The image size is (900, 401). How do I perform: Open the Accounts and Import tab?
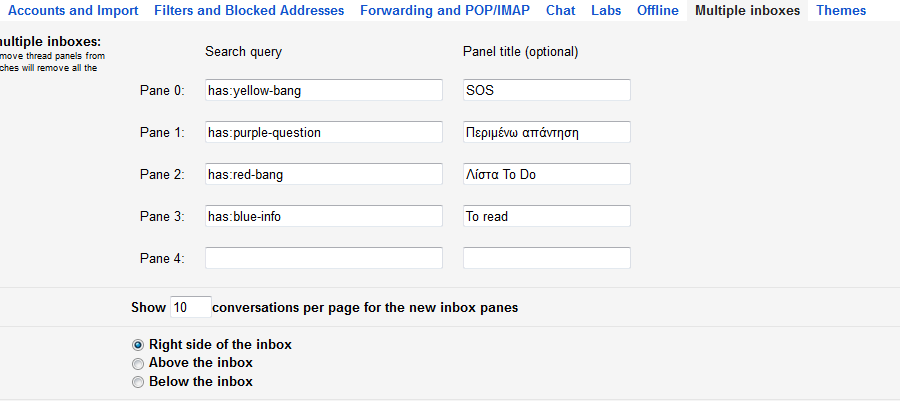[x=73, y=11]
